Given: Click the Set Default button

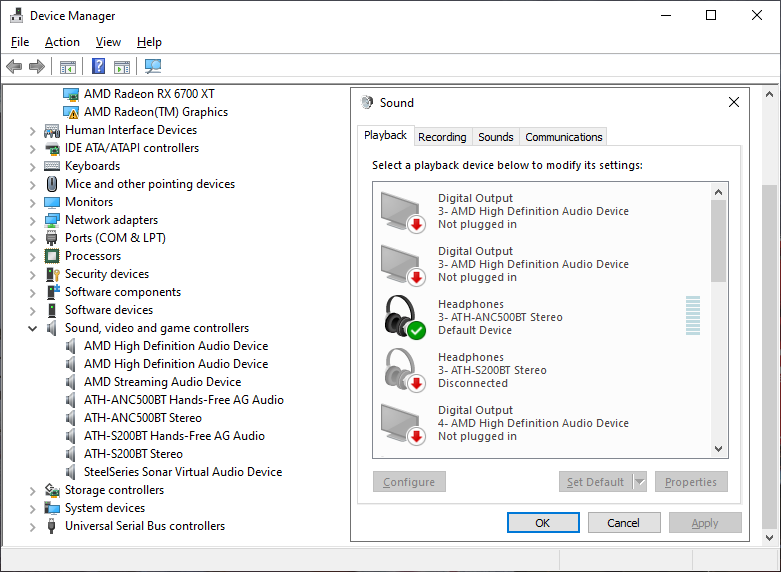Looking at the screenshot, I should [596, 482].
